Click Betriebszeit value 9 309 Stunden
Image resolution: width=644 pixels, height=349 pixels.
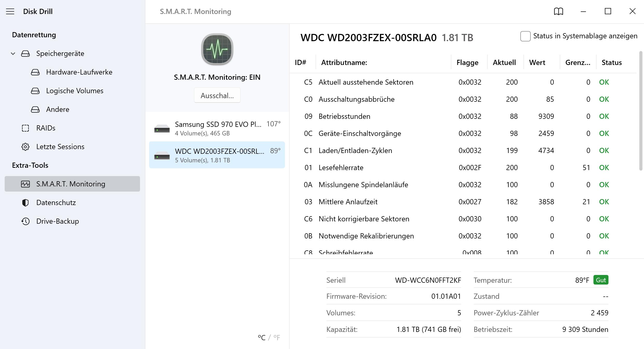click(x=585, y=329)
